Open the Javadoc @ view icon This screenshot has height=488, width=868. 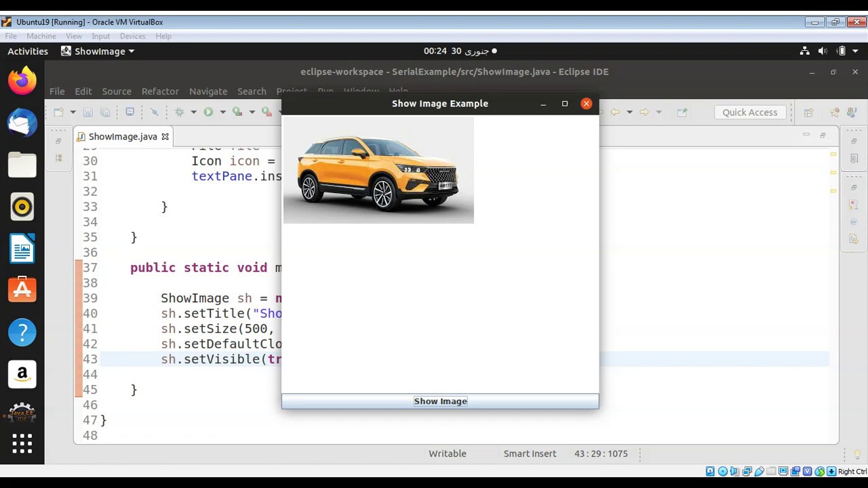click(x=854, y=222)
